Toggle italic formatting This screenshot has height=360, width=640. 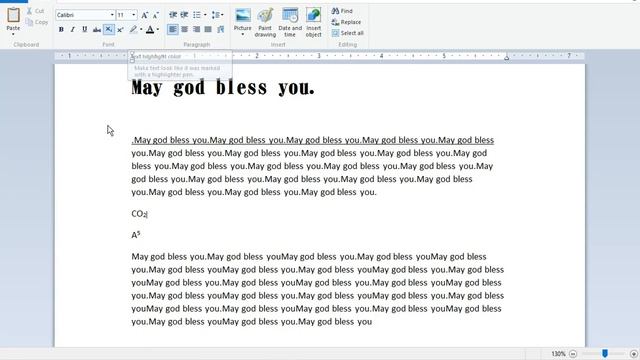click(73, 29)
